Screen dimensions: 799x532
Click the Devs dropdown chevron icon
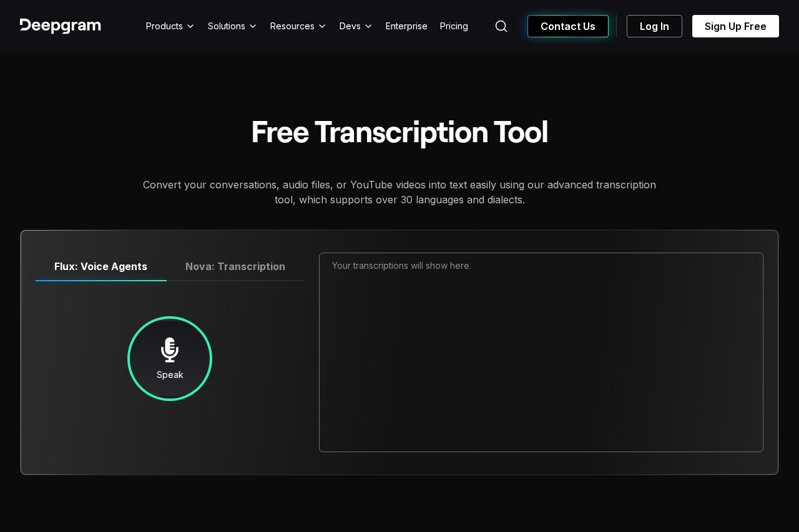click(368, 26)
